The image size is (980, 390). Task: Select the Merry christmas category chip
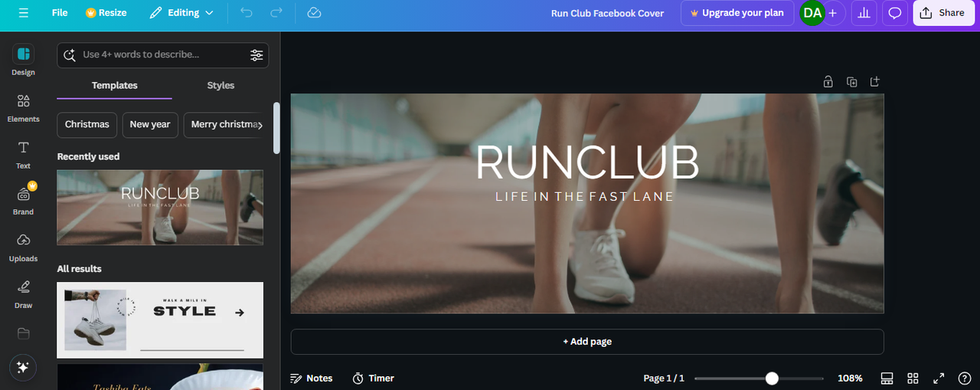pos(222,124)
